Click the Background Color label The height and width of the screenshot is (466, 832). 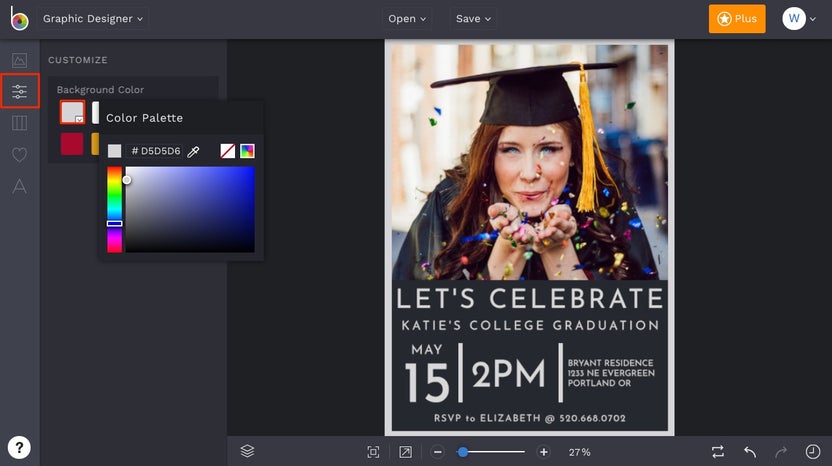tap(100, 90)
